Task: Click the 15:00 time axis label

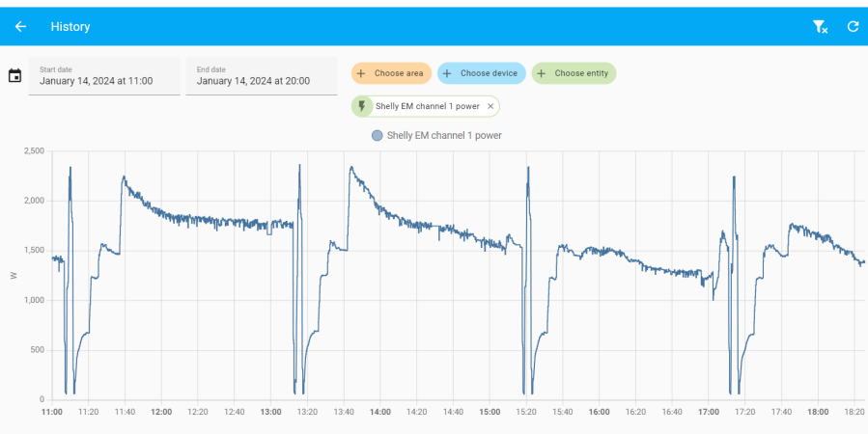Action: (490, 412)
